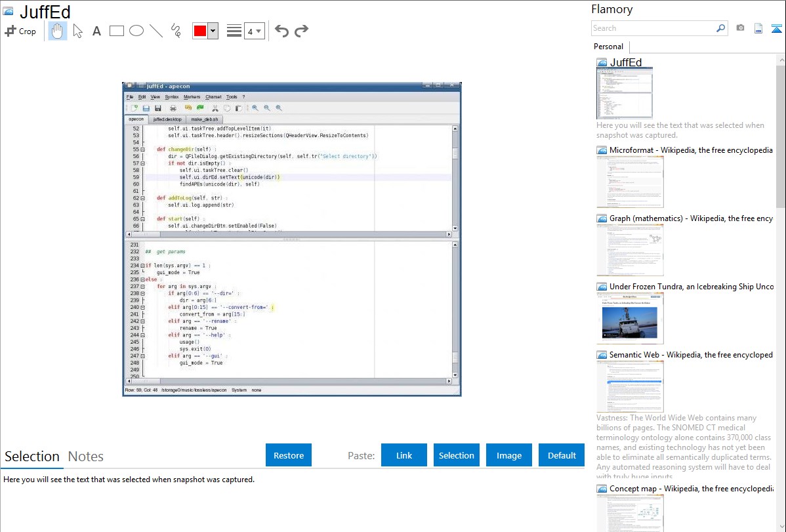
Task: Click the Default paste button
Action: coord(562,455)
